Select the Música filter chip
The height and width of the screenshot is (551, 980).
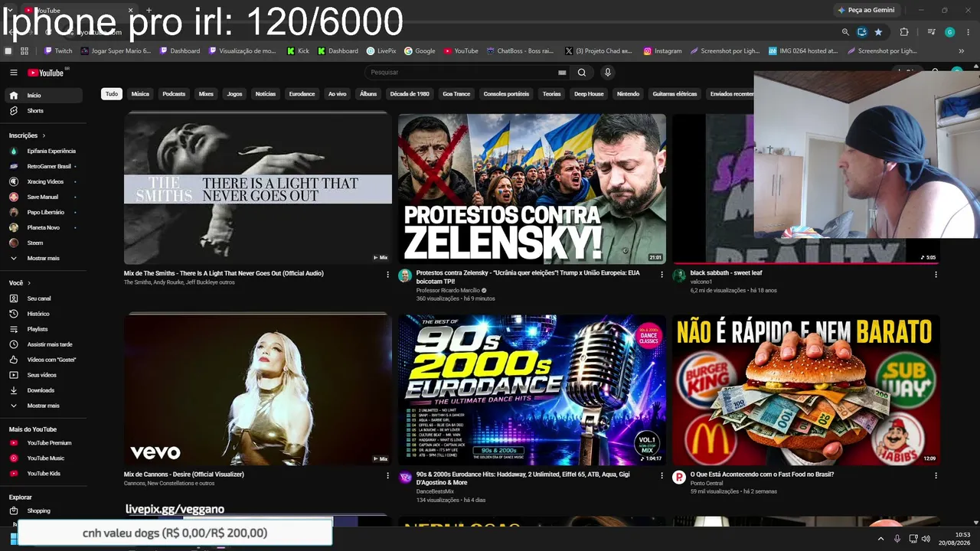140,94
